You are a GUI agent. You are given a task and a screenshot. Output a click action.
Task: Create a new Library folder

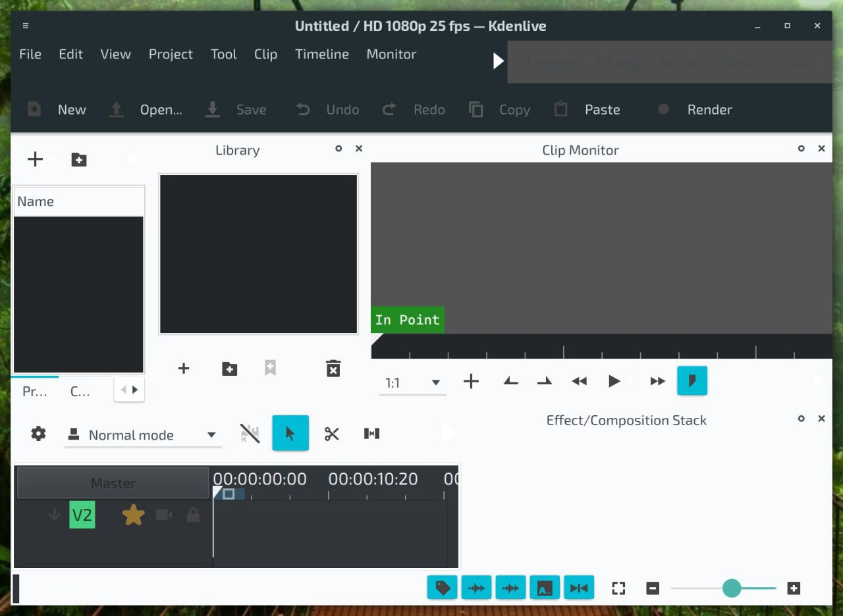pos(229,369)
